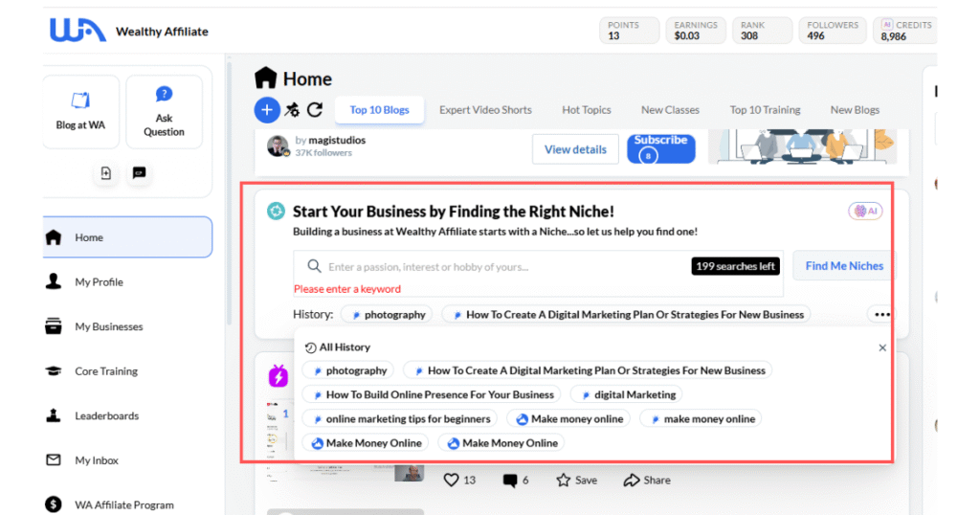
Task: Open the three-dots history menu
Action: point(881,314)
